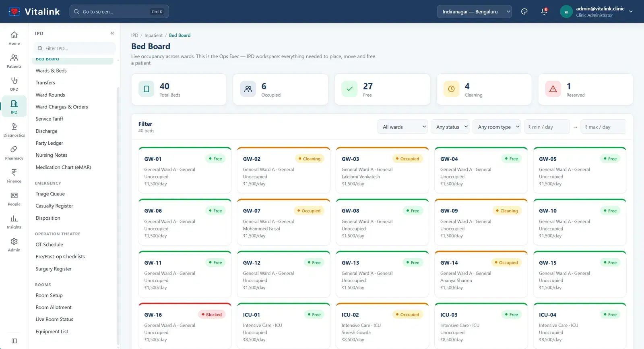
Task: Open Pharmacy pill icon
Action: point(14,153)
